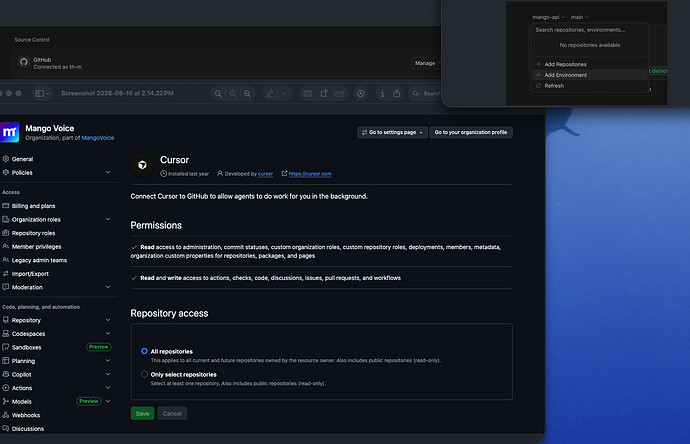This screenshot has height=444, width=690.
Task: Click the rectangular selection icon in Preview toolbar
Action: [308, 93]
